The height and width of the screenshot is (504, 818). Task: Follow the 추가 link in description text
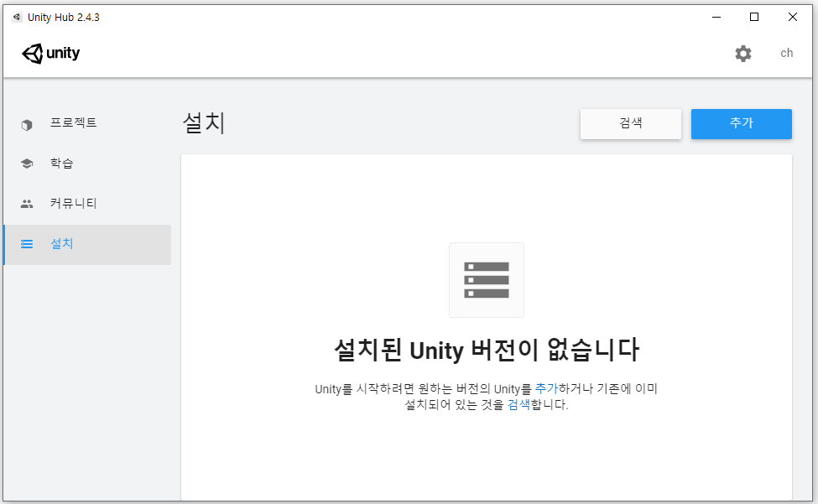(x=546, y=388)
